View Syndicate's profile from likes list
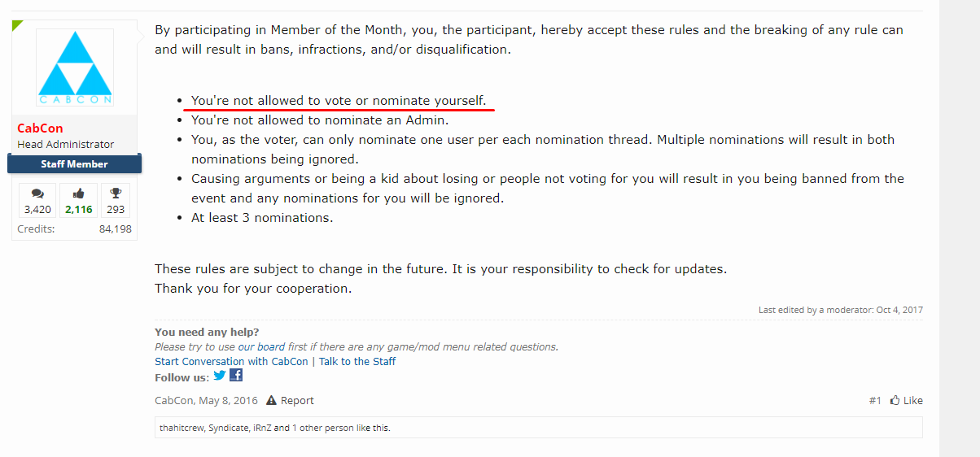This screenshot has width=980, height=457. [x=228, y=428]
